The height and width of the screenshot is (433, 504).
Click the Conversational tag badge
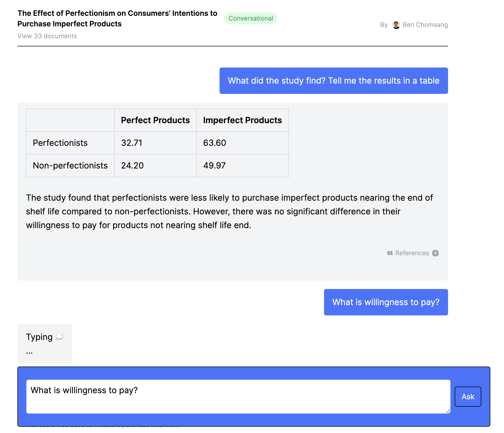pyautogui.click(x=251, y=18)
